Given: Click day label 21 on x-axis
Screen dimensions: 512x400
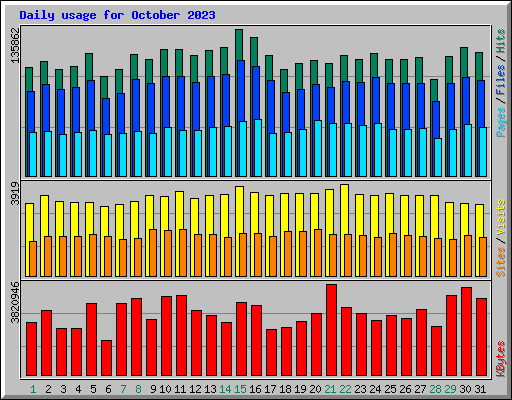Looking at the screenshot, I should click(x=330, y=389).
